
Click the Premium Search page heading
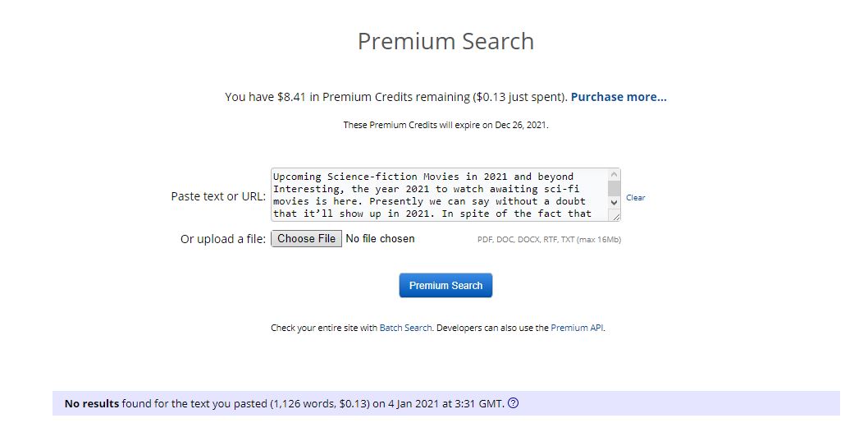(x=445, y=42)
